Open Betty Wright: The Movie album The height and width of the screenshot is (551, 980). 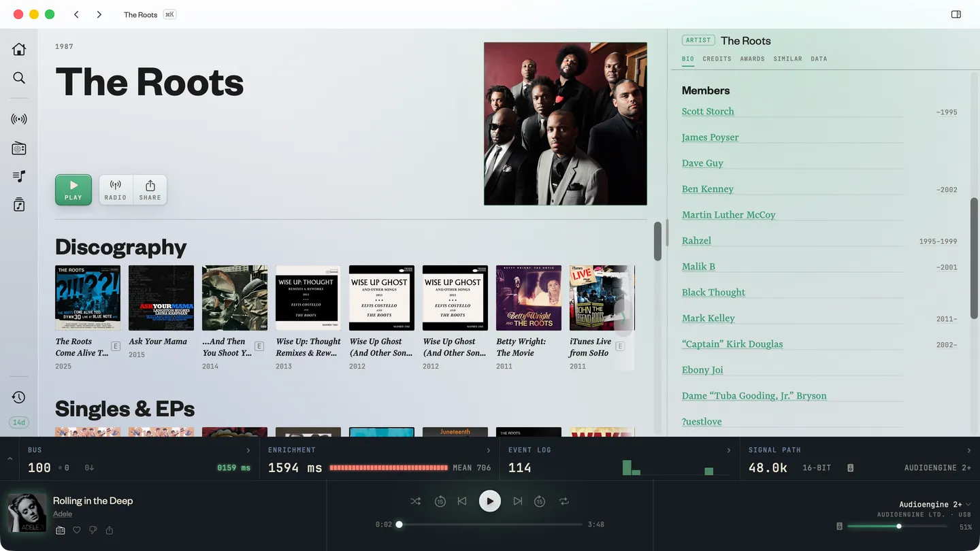pyautogui.click(x=529, y=298)
